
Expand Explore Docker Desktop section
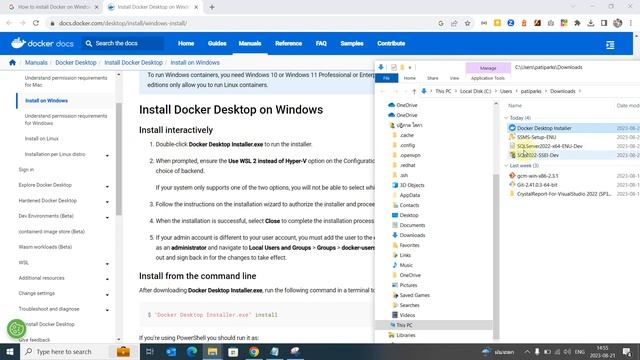point(107,187)
